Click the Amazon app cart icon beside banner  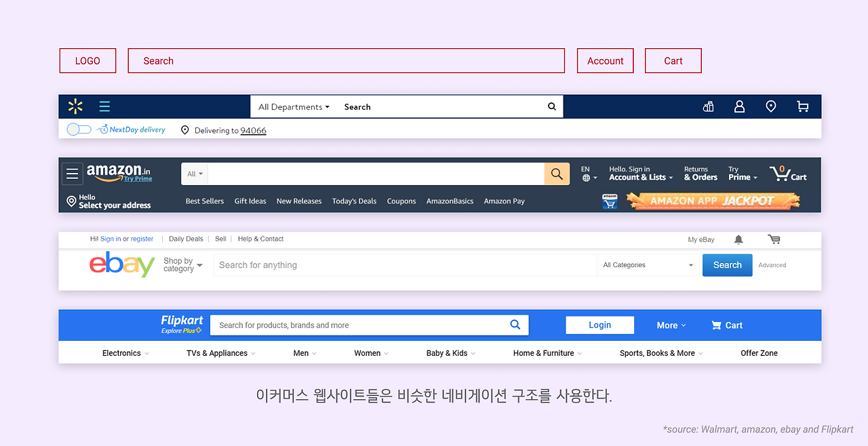coord(610,201)
